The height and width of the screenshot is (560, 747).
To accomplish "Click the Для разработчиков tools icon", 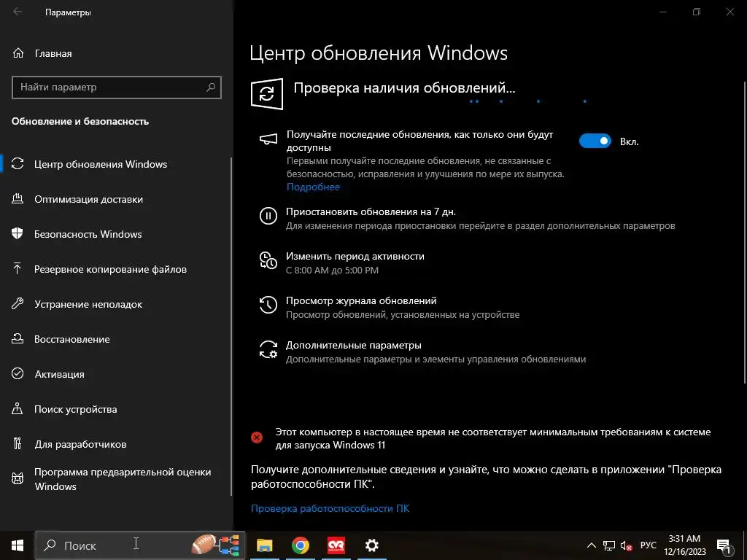I will point(18,444).
